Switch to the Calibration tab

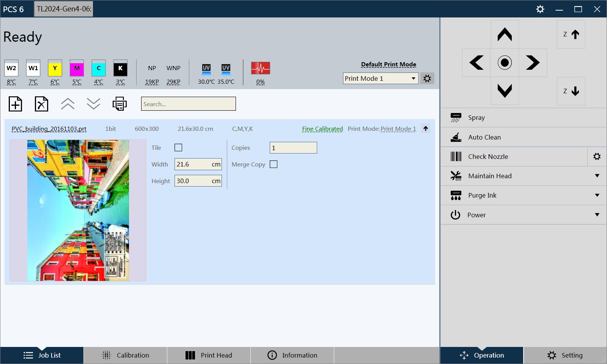coord(126,355)
